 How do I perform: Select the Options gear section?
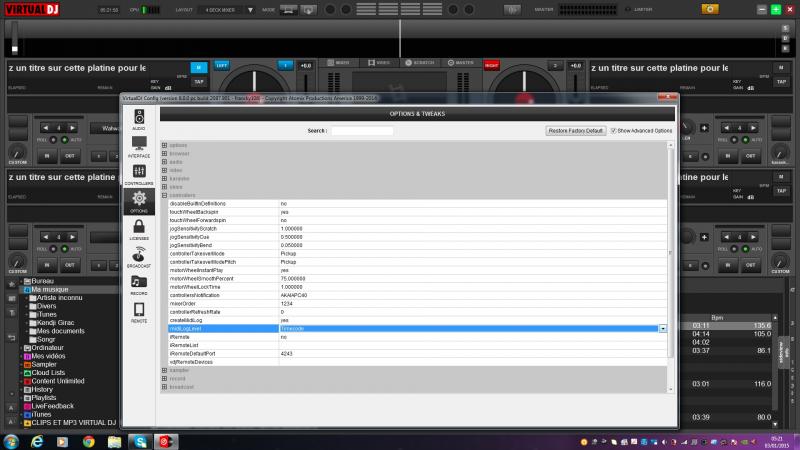(x=139, y=202)
